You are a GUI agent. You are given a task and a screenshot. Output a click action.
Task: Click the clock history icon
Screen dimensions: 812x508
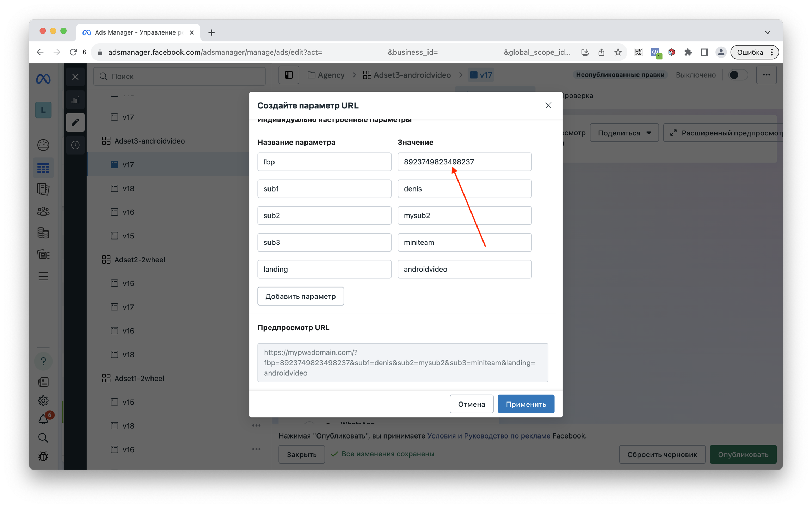[x=75, y=145]
